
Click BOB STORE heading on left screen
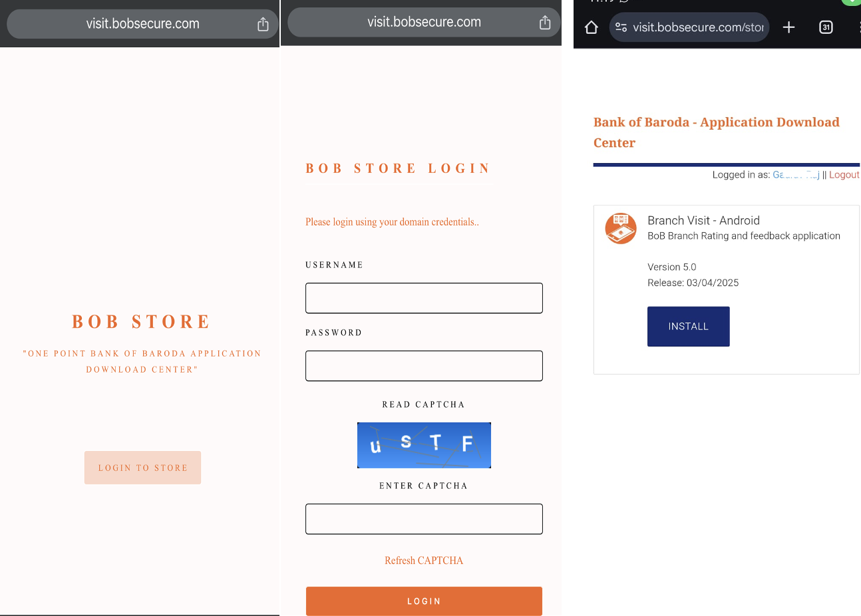[x=142, y=321]
